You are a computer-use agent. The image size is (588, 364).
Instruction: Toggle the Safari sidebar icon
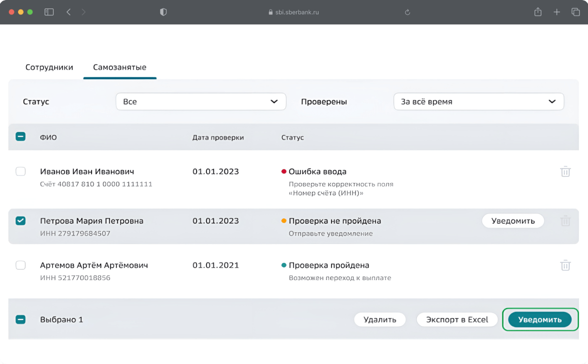click(x=49, y=12)
